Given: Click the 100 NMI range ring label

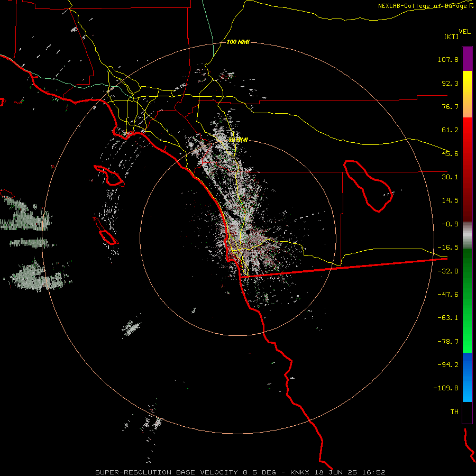Looking at the screenshot, I should [x=238, y=42].
